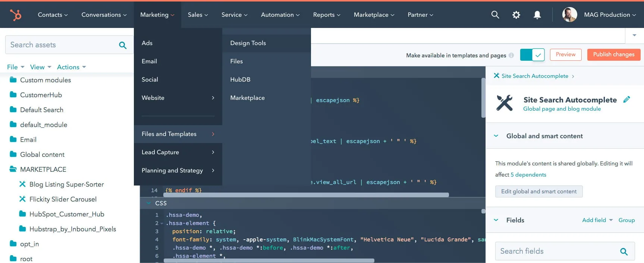Expand the Lead Capture submenu item
Screen dimensions: 644x263
pyautogui.click(x=178, y=152)
